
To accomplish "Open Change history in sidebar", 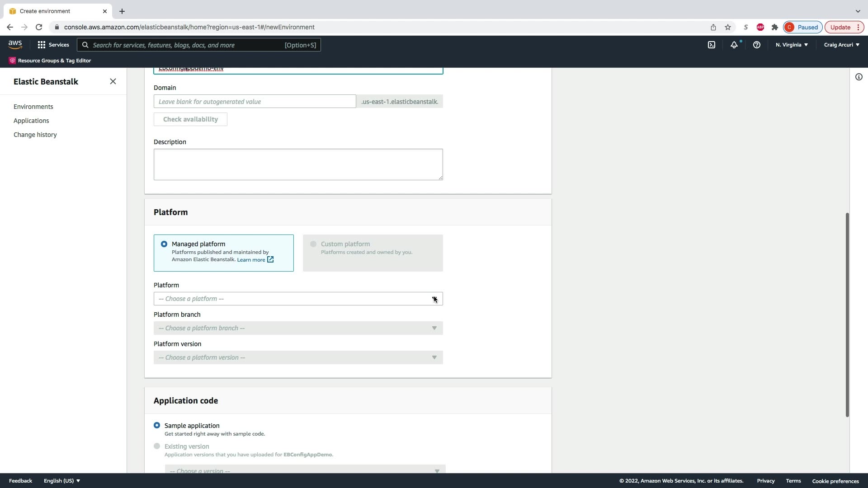I will tap(35, 135).
